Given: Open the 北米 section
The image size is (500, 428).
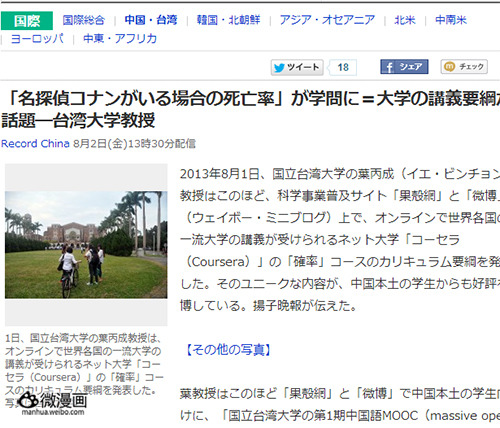Looking at the screenshot, I should pos(405,20).
